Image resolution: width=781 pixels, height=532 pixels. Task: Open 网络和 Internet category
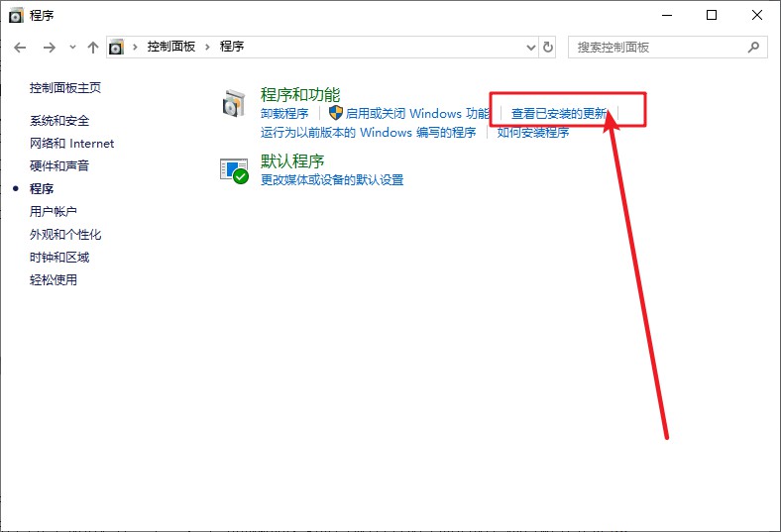(71, 144)
